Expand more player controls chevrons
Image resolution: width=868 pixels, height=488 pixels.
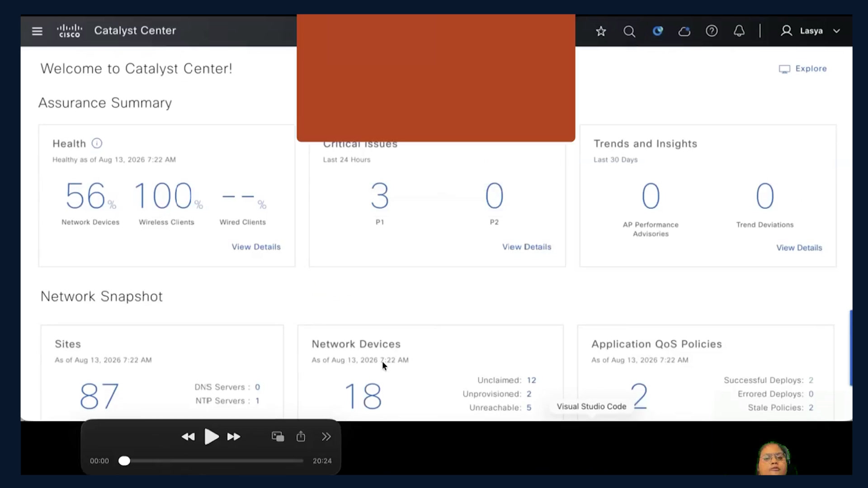(326, 436)
